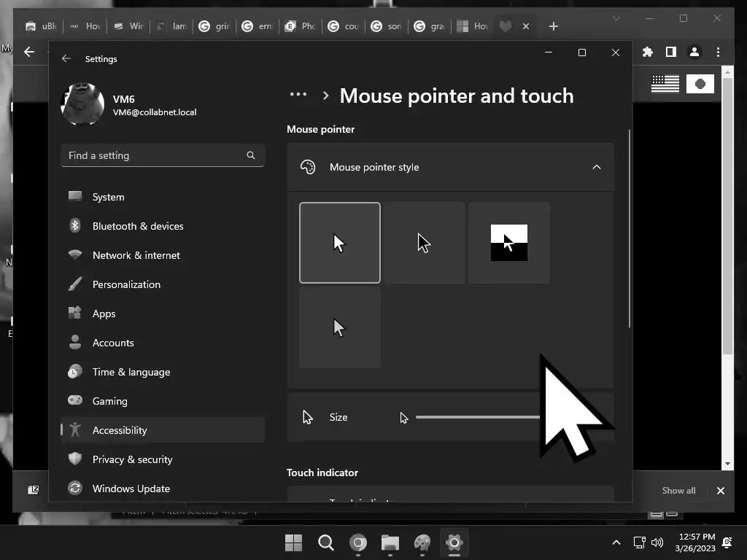Open taskbar Search
The width and height of the screenshot is (747, 560).
326,542
